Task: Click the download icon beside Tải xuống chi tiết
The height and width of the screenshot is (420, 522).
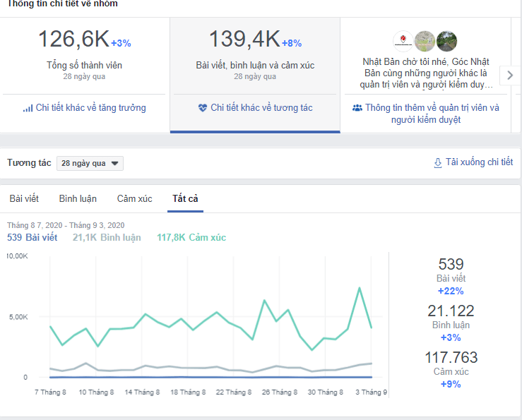Action: coord(438,163)
